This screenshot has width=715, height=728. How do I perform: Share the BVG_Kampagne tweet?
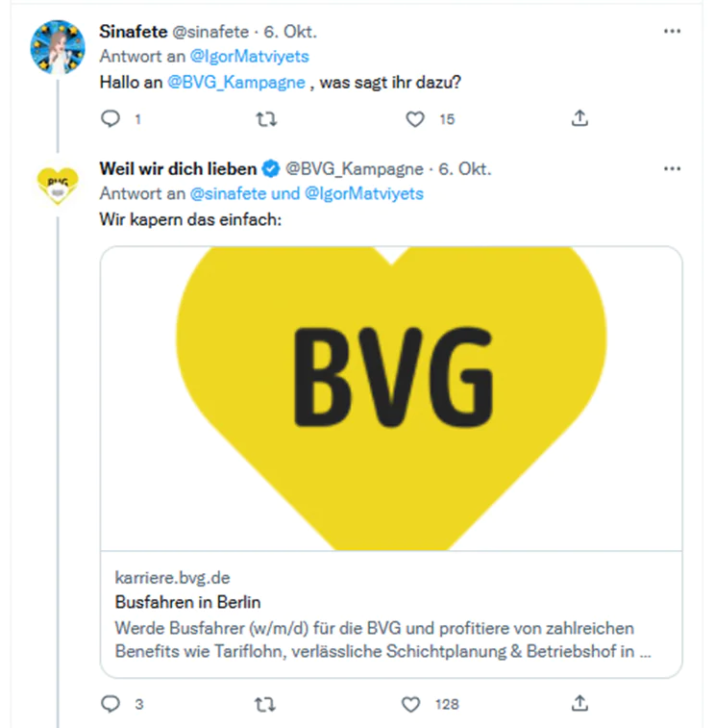(579, 704)
